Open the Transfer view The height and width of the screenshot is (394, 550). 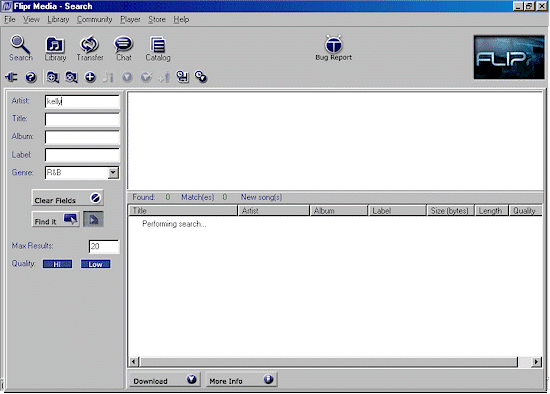pos(89,48)
